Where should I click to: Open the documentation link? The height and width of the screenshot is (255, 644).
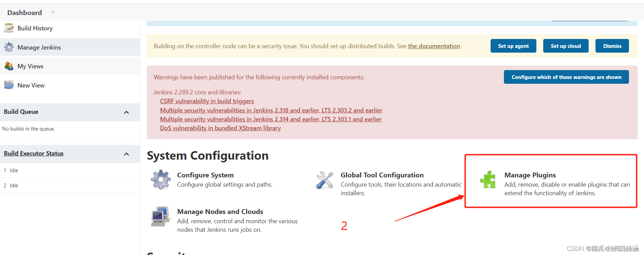(x=434, y=46)
